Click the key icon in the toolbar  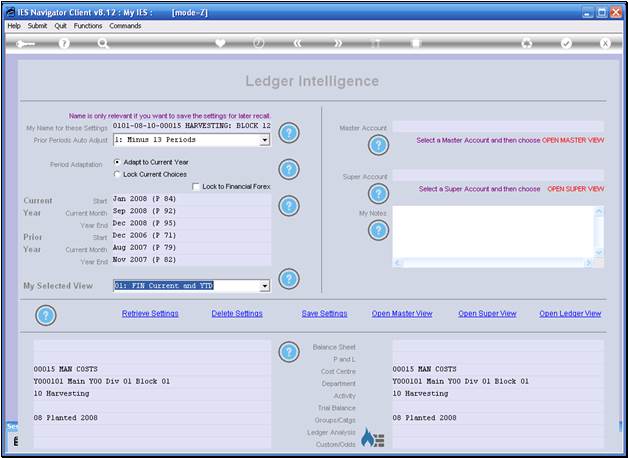[26, 43]
